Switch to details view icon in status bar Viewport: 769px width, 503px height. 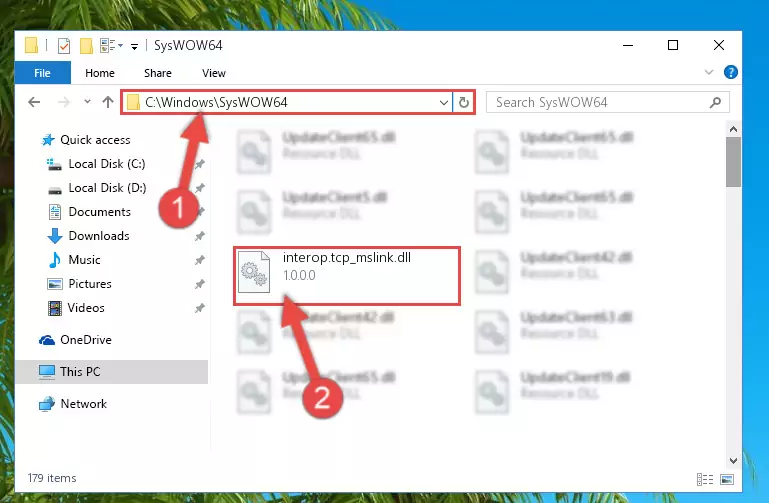point(705,479)
